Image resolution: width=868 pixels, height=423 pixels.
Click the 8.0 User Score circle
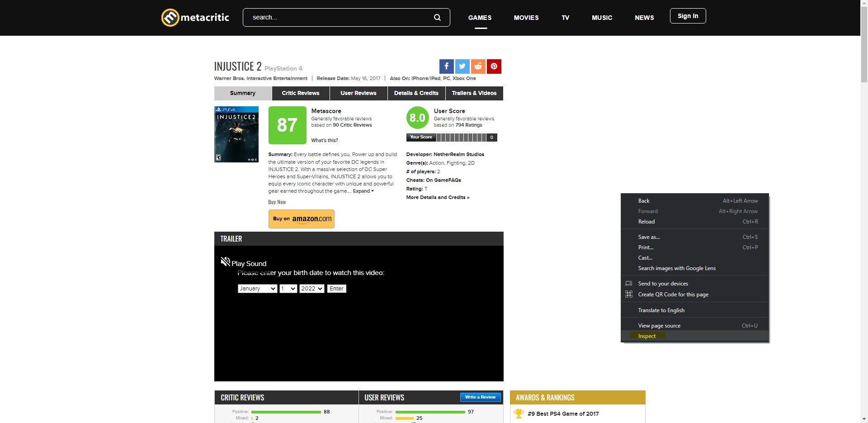pyautogui.click(x=417, y=118)
